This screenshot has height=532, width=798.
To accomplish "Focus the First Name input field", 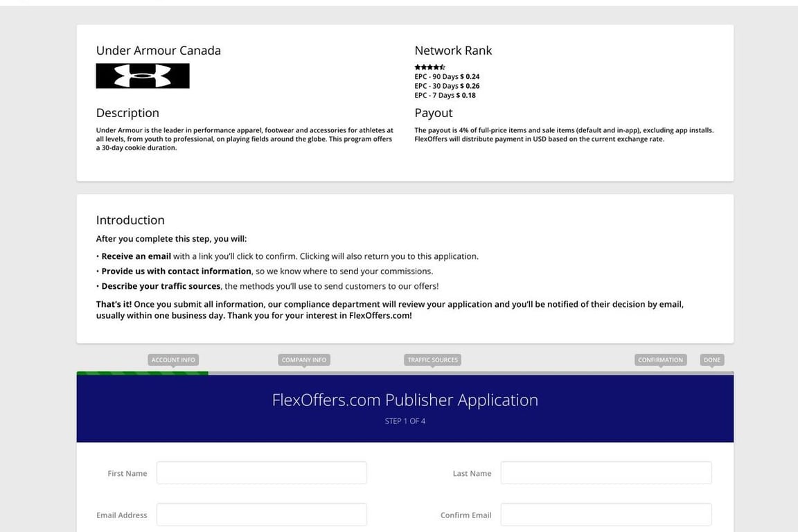I will (x=261, y=473).
